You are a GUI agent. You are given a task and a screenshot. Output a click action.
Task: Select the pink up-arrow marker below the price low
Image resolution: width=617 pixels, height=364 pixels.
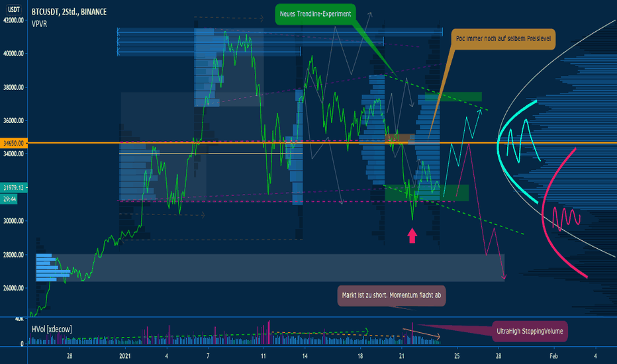(x=412, y=236)
